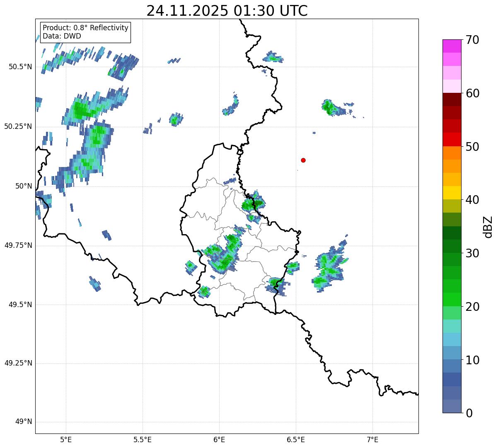The width and height of the screenshot is (498, 448).
Task: Click the latitude label "49.5°N"
Action: click(x=20, y=305)
